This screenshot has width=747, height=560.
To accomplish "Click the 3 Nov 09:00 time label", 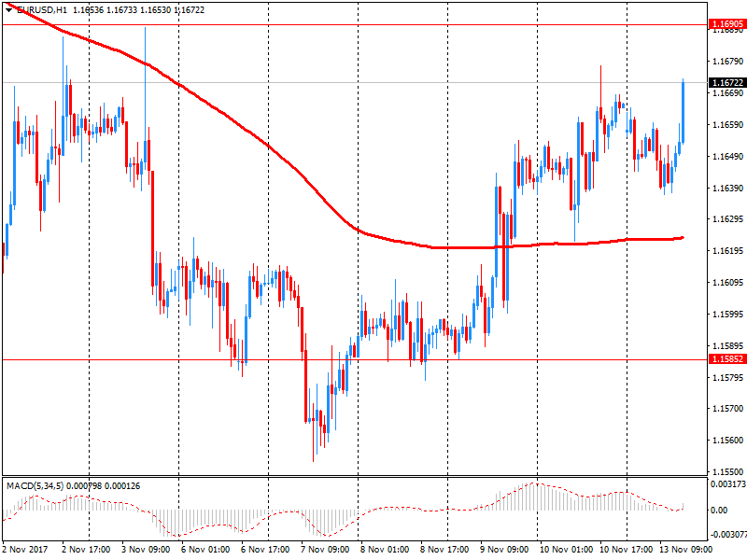I will (146, 549).
